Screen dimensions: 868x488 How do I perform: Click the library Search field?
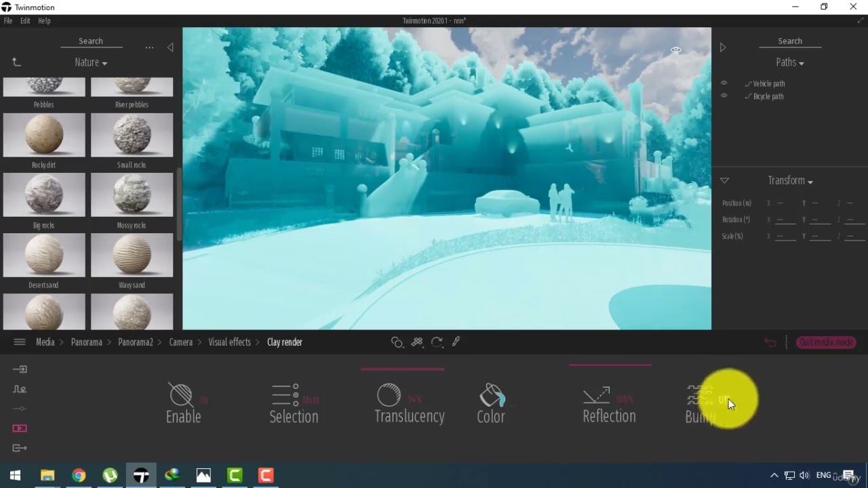(x=91, y=41)
